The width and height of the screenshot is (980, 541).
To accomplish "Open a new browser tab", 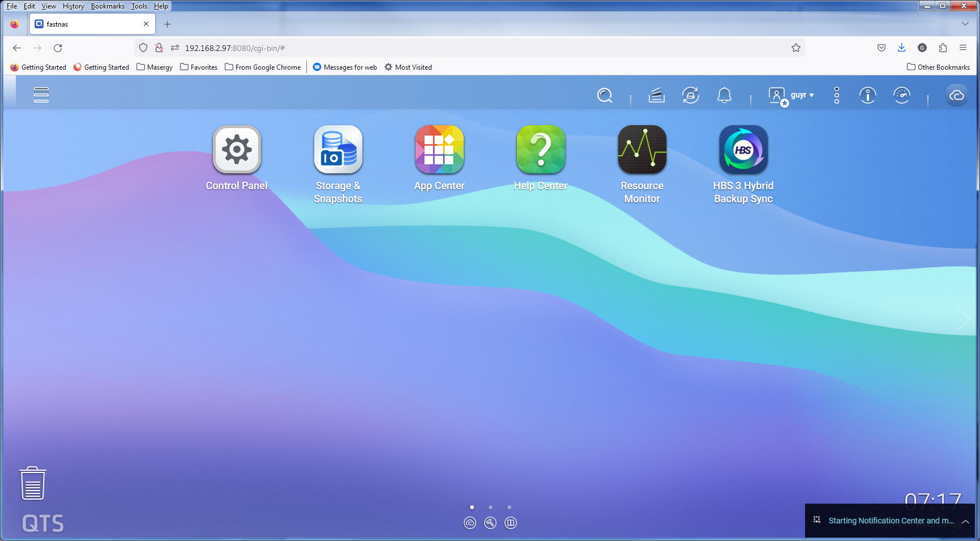I will click(167, 24).
